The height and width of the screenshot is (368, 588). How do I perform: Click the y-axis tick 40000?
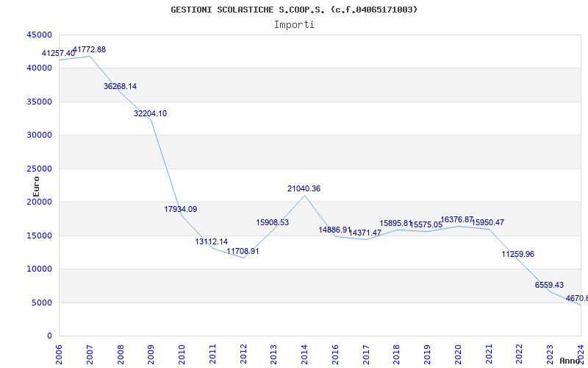point(39,68)
